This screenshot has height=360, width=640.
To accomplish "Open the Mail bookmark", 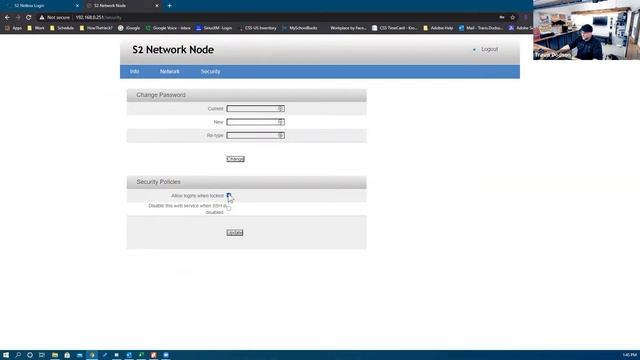I will pos(481,28).
